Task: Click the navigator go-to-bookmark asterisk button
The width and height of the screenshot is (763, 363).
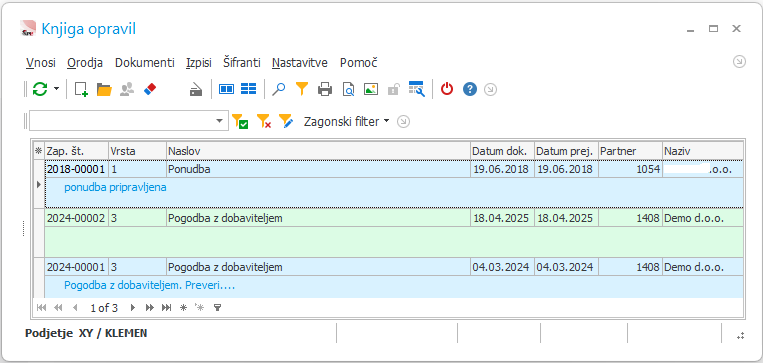Action: 199,307
